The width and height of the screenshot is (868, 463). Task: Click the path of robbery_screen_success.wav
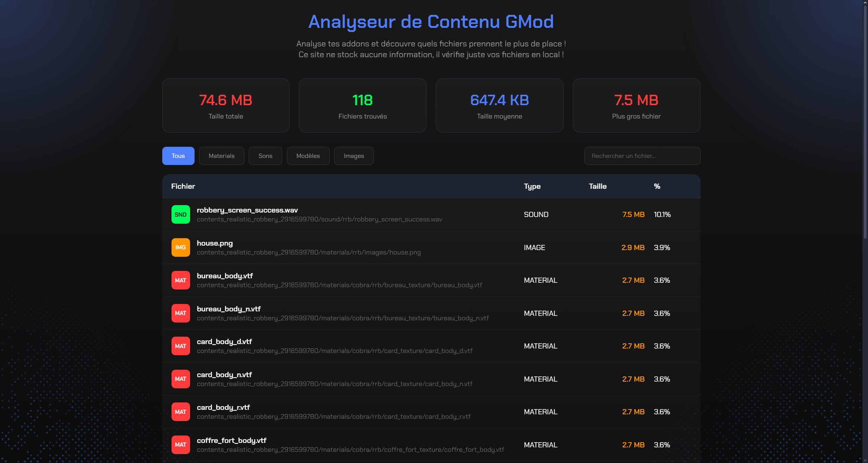pos(319,220)
